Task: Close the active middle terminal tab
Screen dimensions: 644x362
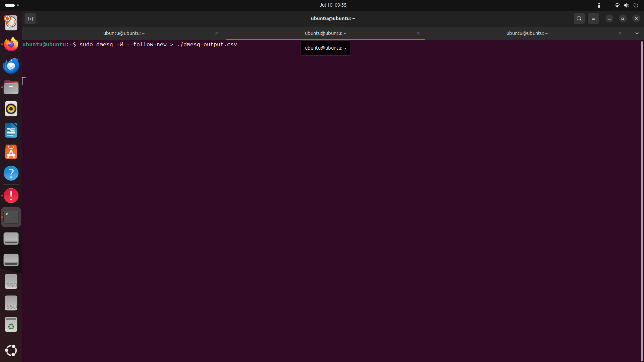Action: [x=418, y=33]
